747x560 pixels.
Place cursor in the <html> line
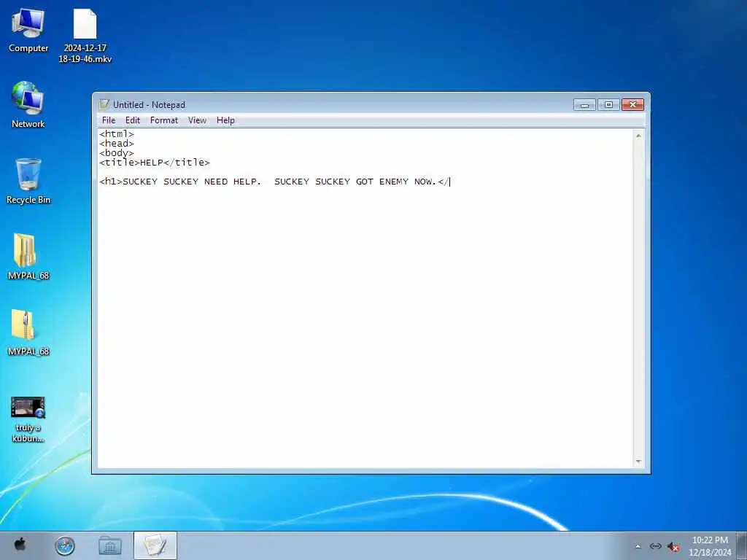[117, 134]
